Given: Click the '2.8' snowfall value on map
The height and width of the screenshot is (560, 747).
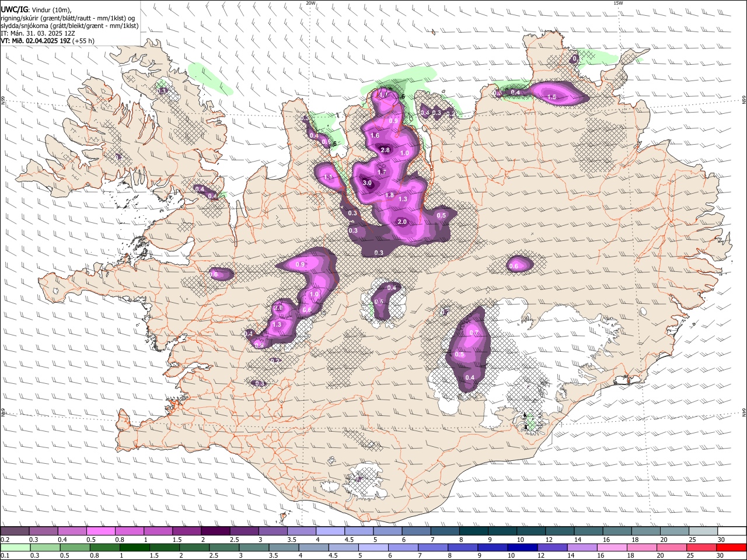Looking at the screenshot, I should pos(385,150).
